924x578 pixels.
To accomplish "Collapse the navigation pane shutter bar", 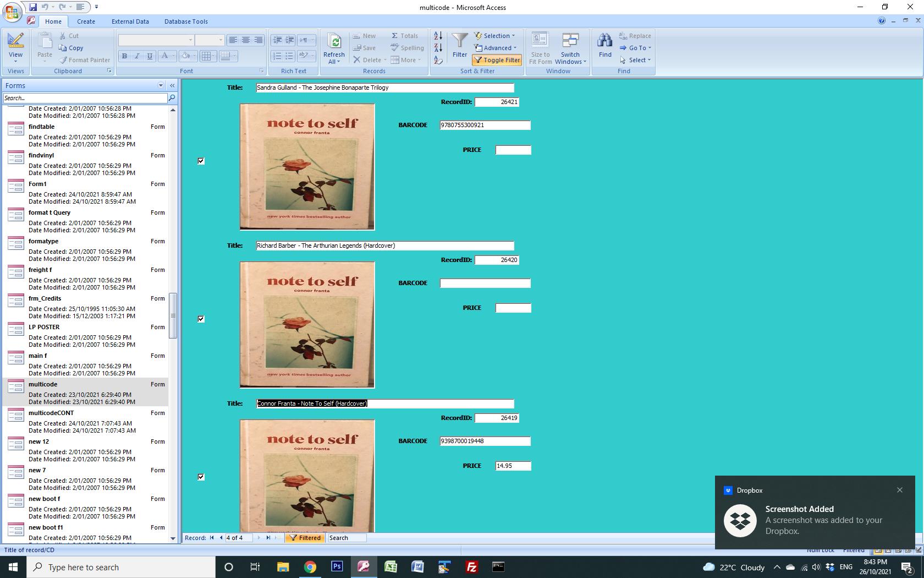I will click(172, 85).
